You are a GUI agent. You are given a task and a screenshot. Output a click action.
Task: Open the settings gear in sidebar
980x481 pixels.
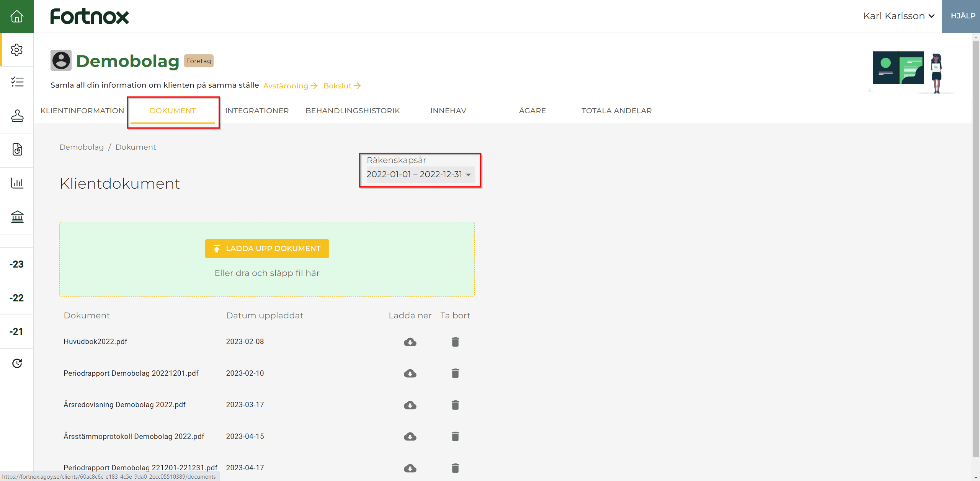tap(17, 50)
